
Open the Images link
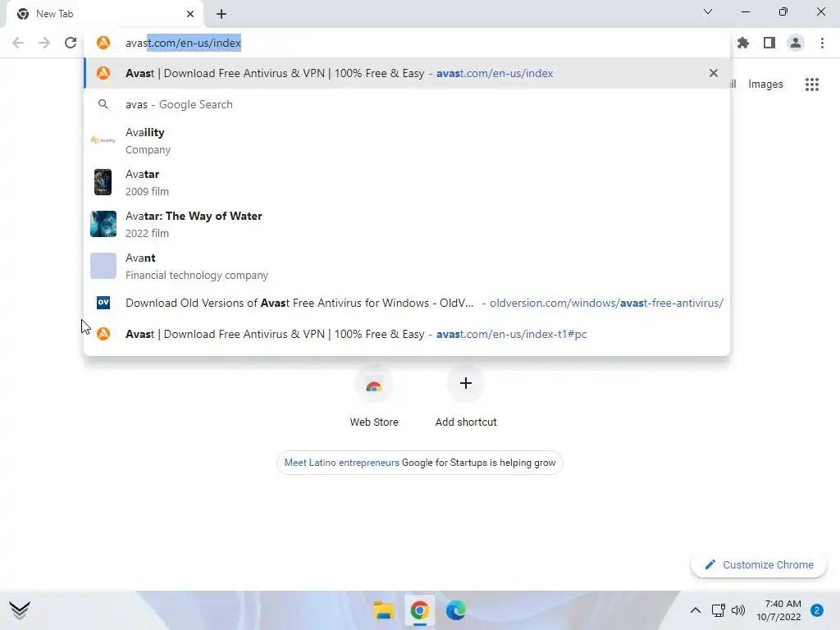765,84
